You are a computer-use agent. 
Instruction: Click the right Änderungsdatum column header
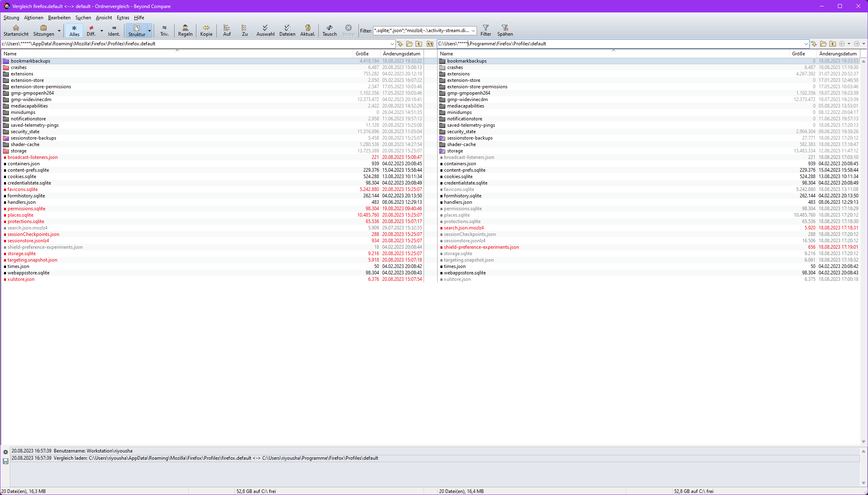coord(837,53)
